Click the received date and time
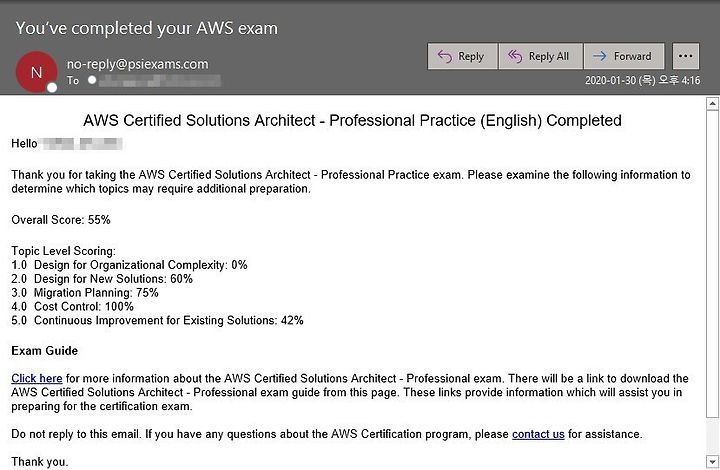 (x=642, y=80)
